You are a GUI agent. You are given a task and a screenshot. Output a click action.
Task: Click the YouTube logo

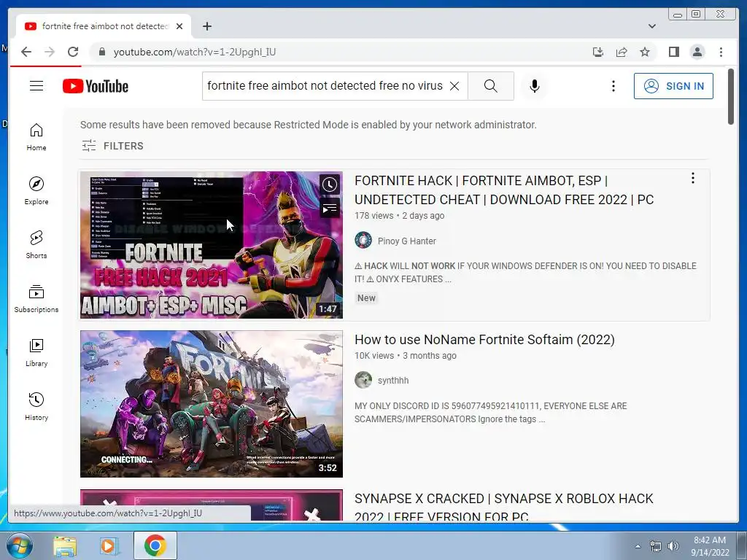click(96, 86)
